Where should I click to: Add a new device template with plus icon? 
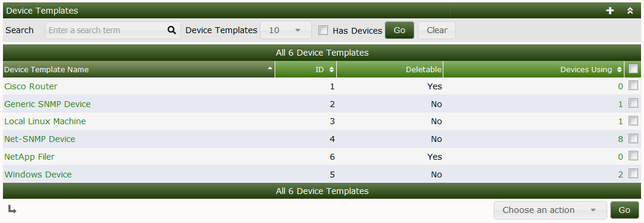tap(610, 11)
